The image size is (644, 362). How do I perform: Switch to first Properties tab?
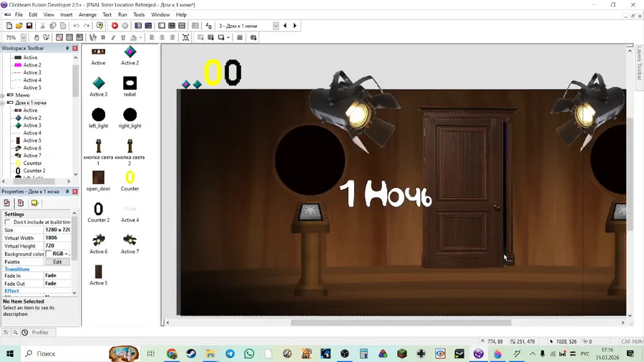(7, 203)
